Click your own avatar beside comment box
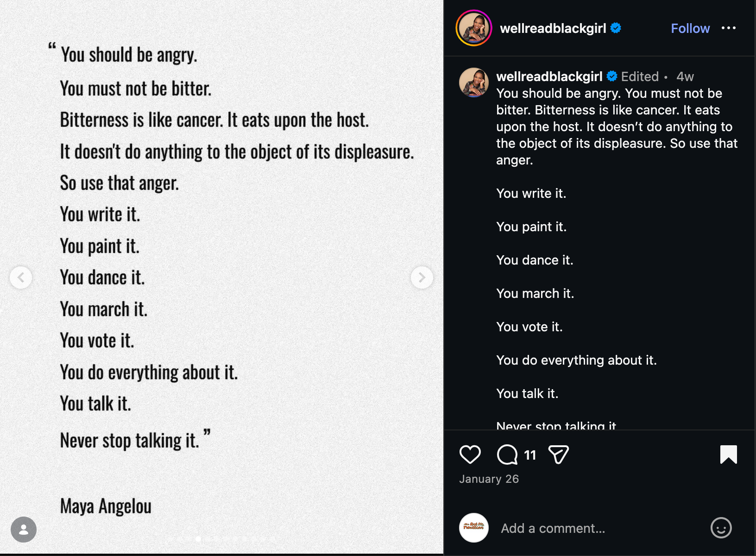 click(x=473, y=528)
